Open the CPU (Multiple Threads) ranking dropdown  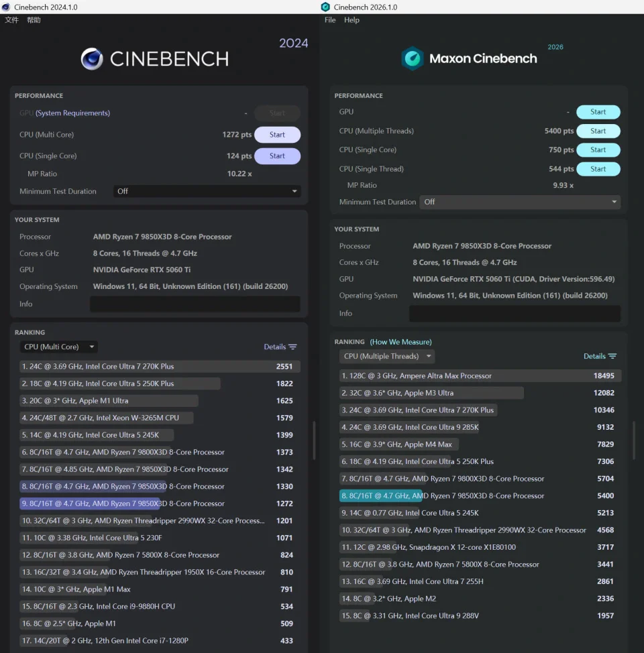coord(387,356)
